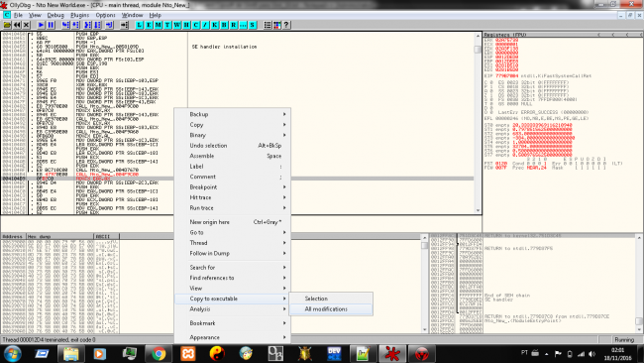
Task: Expand the Breakpoint submenu entry
Action: [233, 187]
